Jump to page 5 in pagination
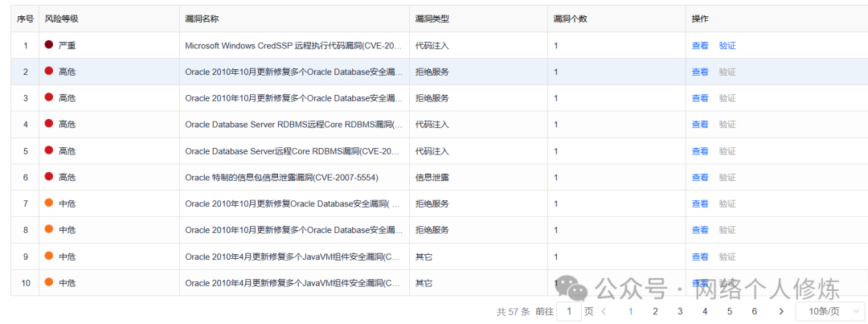 point(730,311)
